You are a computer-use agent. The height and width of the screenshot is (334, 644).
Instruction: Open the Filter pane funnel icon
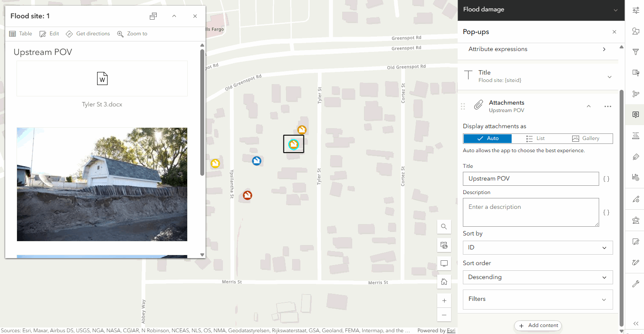pyautogui.click(x=635, y=52)
